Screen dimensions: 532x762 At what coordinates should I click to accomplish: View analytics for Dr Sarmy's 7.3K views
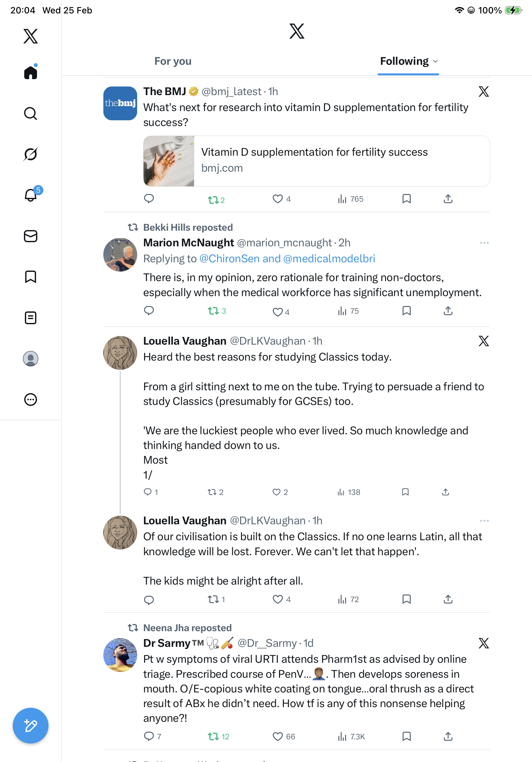351,736
